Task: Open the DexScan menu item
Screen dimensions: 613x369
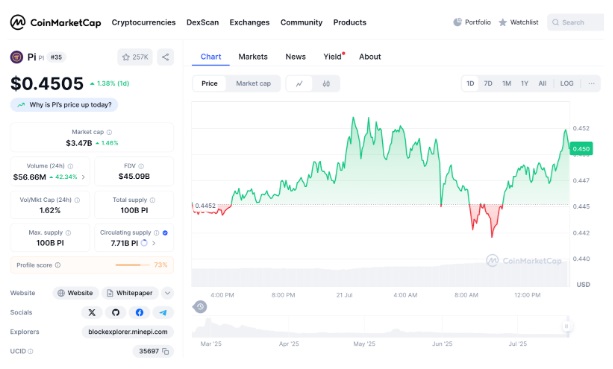Action: point(203,22)
